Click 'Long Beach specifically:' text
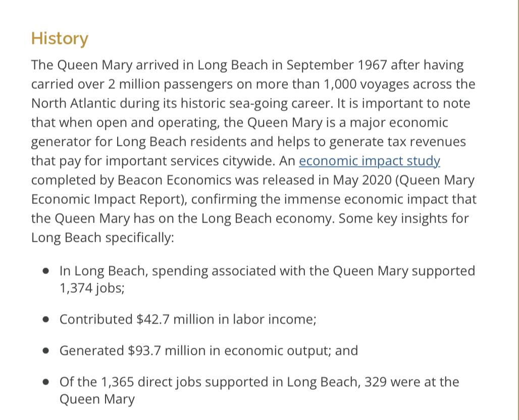The width and height of the screenshot is (519, 420). (x=102, y=238)
